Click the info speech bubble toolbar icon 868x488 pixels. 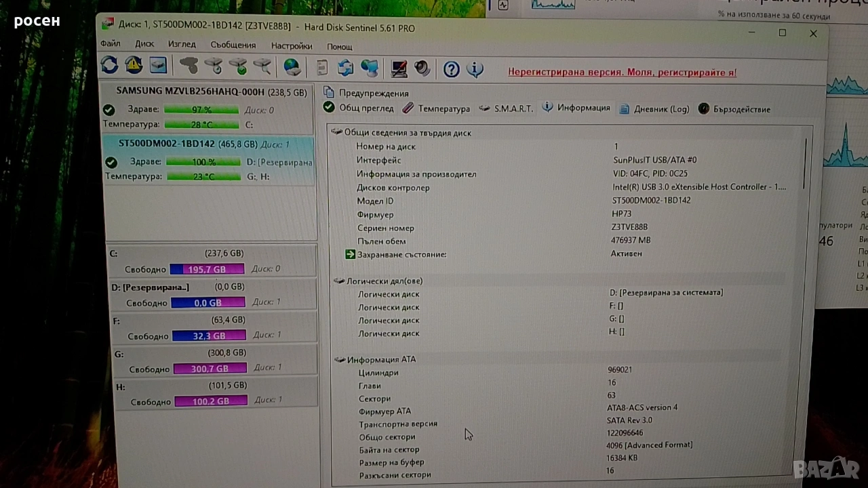(x=475, y=69)
